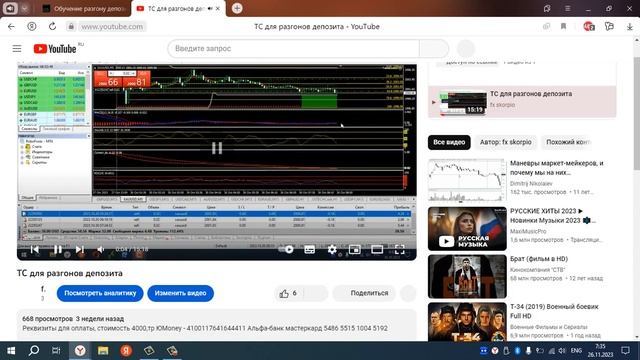Open the browser hamburger menu in the title bar

click(567, 8)
